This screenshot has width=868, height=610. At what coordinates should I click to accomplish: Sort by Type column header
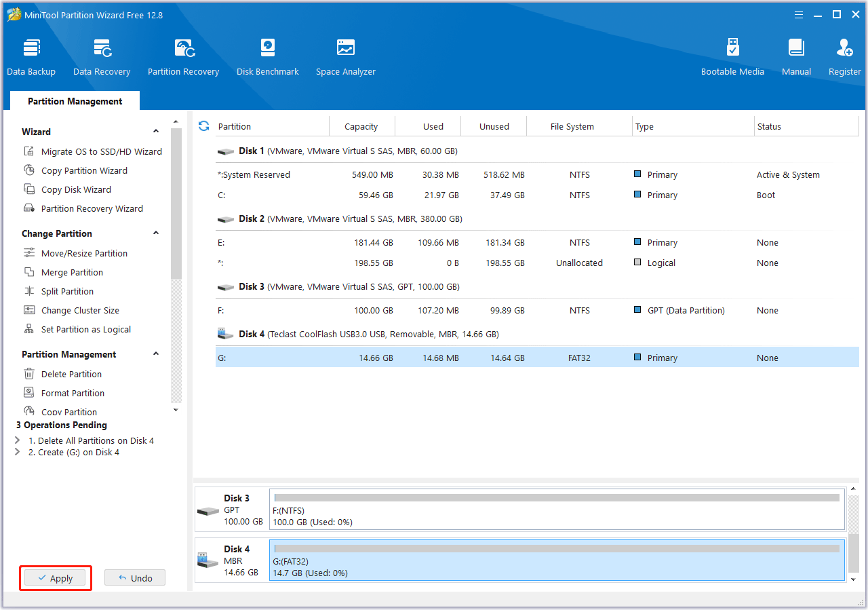693,126
